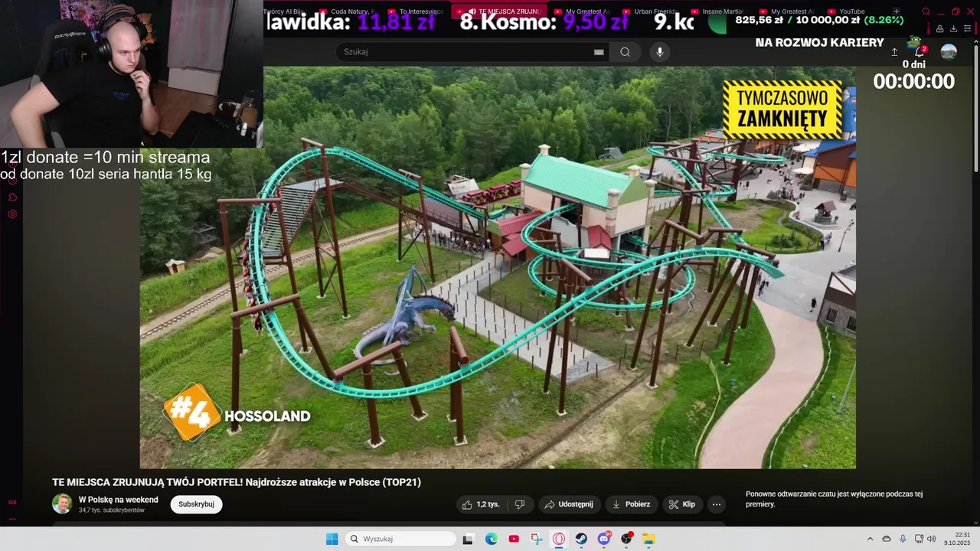Screen dimensions: 980x551
Task: Open File Explorer from the taskbar
Action: (x=648, y=539)
